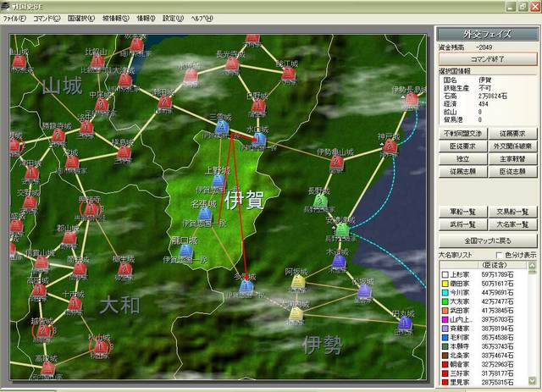Click the 独立 button
This screenshot has width=542, height=392.
tap(463, 159)
